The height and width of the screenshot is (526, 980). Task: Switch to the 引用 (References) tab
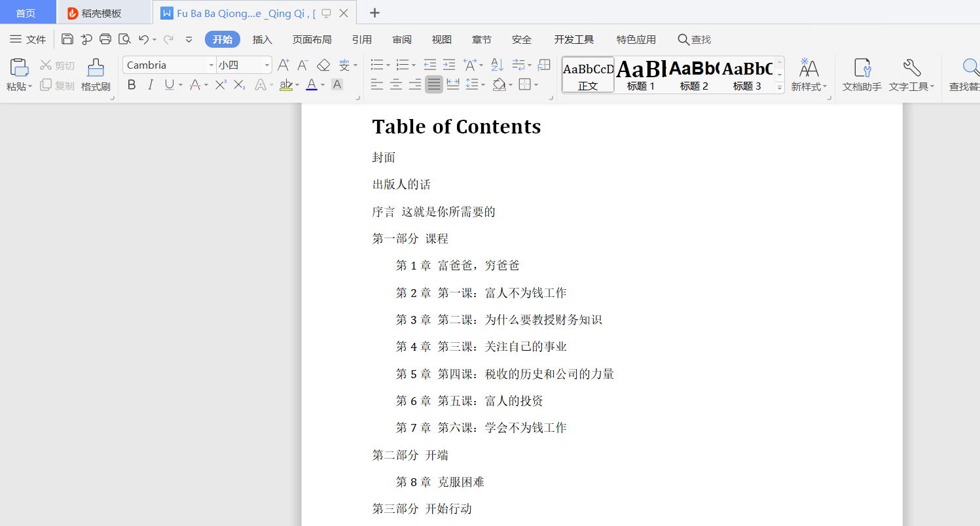point(361,39)
